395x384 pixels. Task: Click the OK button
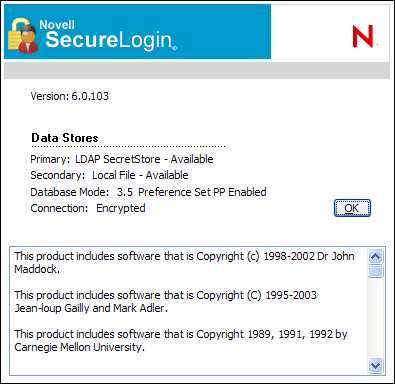pyautogui.click(x=352, y=208)
